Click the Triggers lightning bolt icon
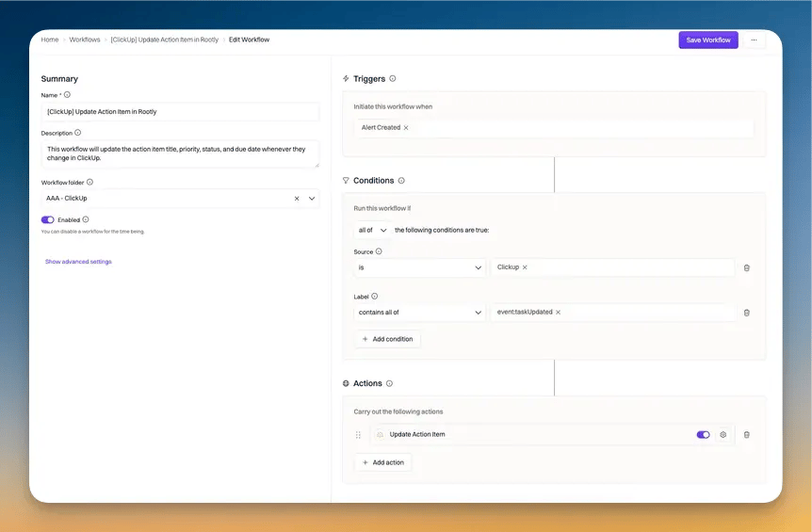Screen dimensions: 812x532 click(x=346, y=79)
